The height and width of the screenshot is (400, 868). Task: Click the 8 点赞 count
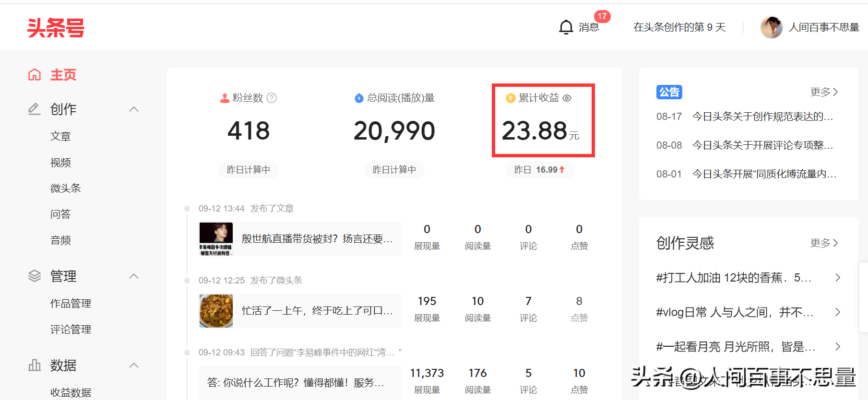[579, 301]
